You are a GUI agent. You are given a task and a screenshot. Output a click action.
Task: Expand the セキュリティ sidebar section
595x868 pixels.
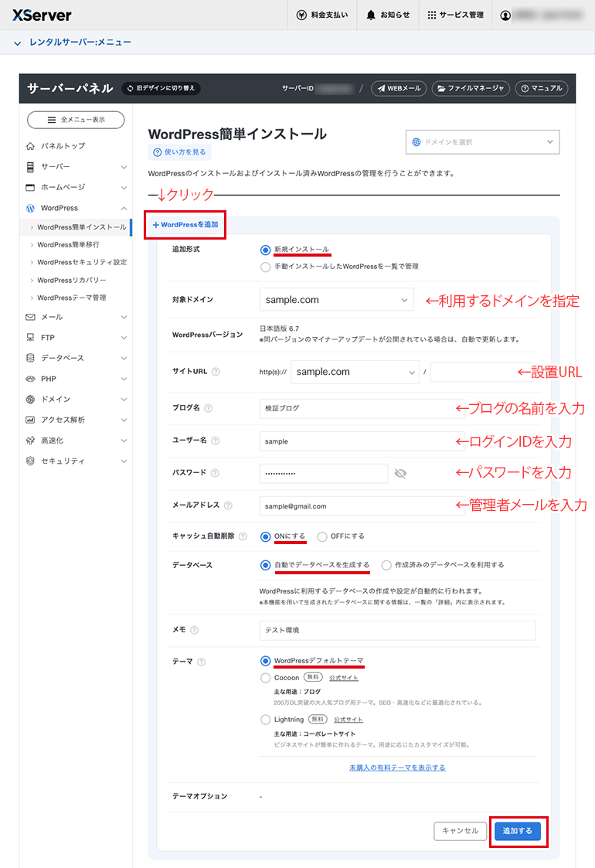coord(124,461)
